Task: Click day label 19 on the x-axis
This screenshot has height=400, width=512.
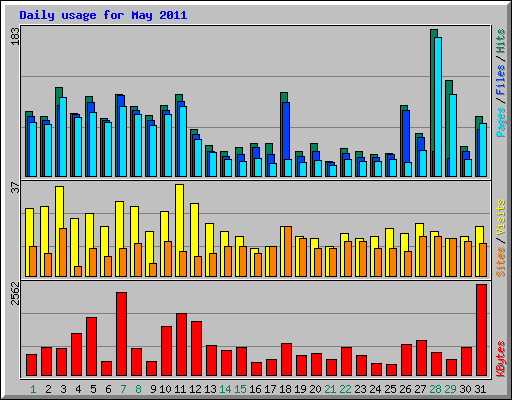Action: (x=300, y=389)
